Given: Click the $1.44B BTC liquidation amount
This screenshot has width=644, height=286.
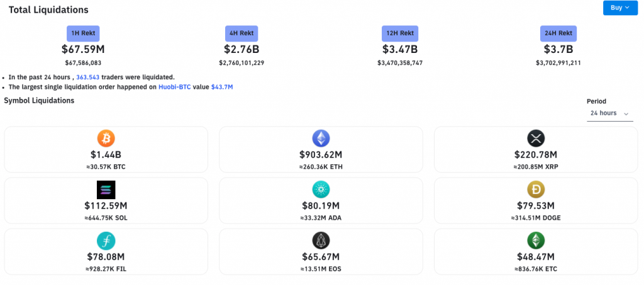Looking at the screenshot, I should (106, 154).
